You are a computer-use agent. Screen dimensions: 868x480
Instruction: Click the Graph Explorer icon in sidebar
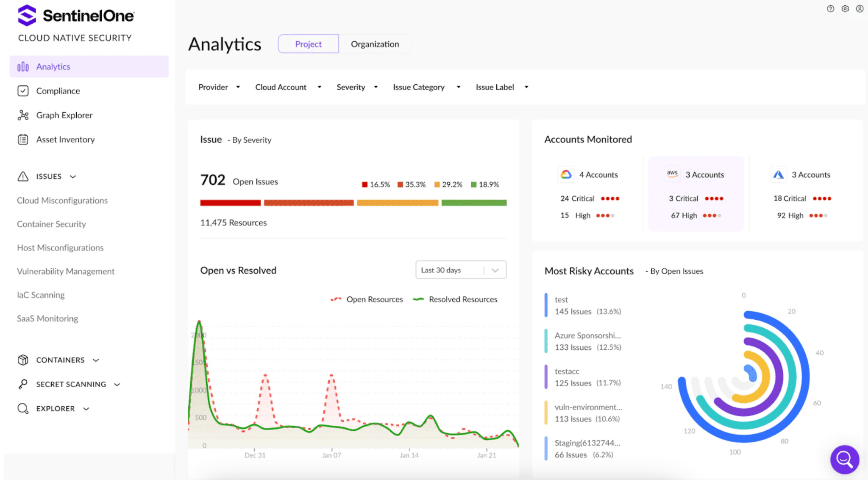[x=23, y=115]
